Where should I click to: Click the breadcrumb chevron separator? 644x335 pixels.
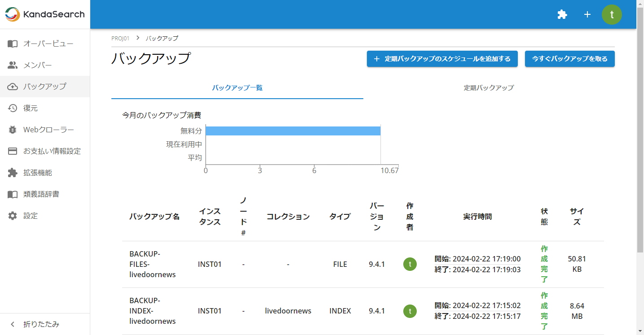(137, 38)
